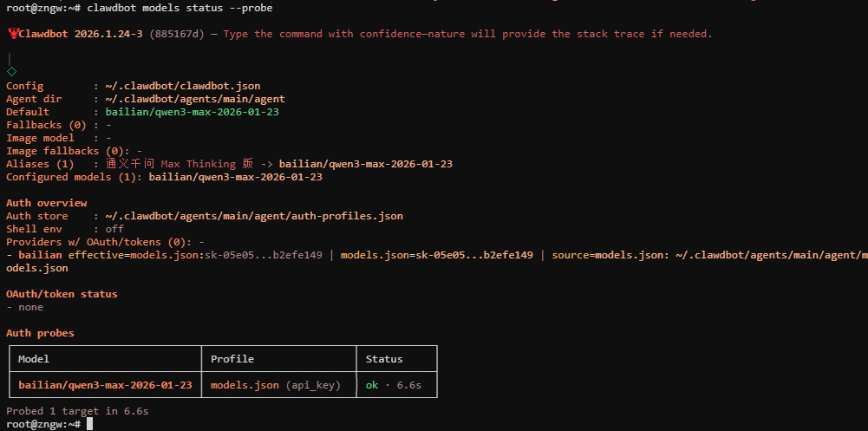This screenshot has height=431, width=868.
Task: Click the Configured models value
Action: tap(236, 177)
